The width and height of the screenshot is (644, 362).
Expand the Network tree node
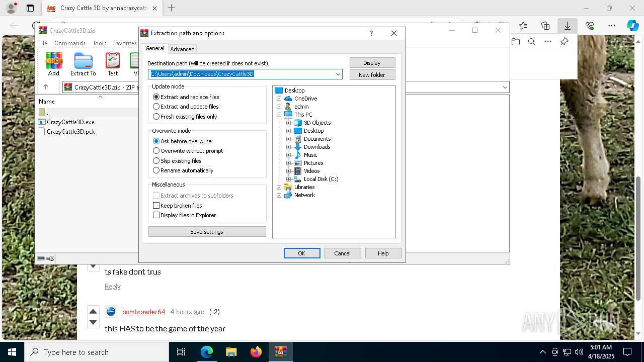coord(279,195)
